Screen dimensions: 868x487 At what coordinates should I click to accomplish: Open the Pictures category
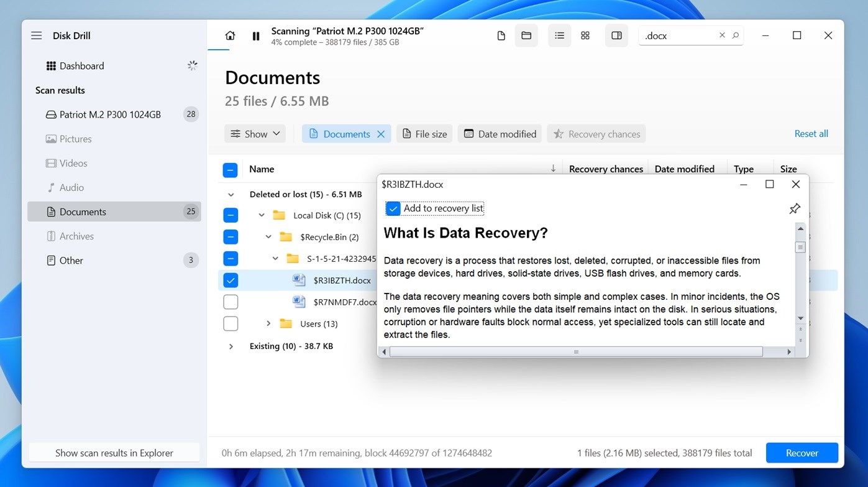point(114,139)
